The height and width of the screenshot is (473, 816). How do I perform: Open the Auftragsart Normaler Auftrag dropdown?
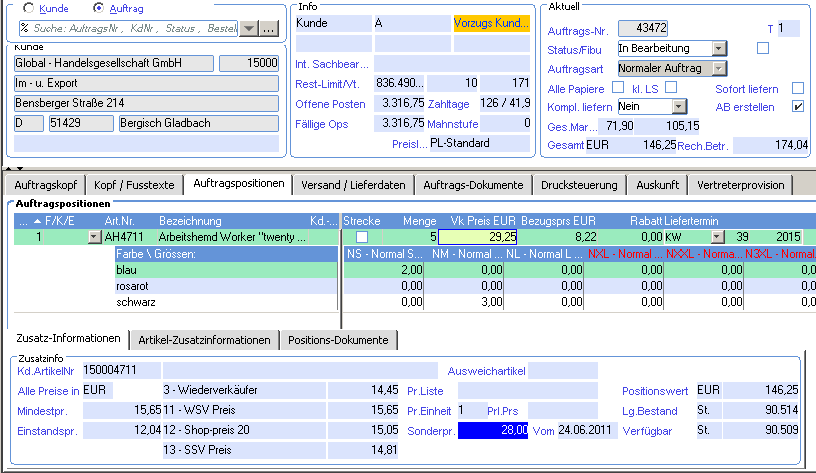719,68
